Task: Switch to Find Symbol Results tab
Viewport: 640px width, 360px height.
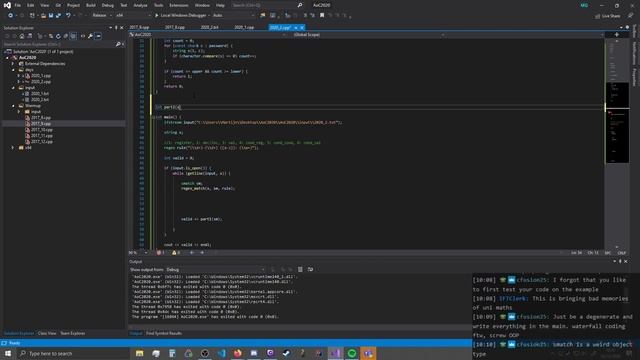Action: coord(164,333)
